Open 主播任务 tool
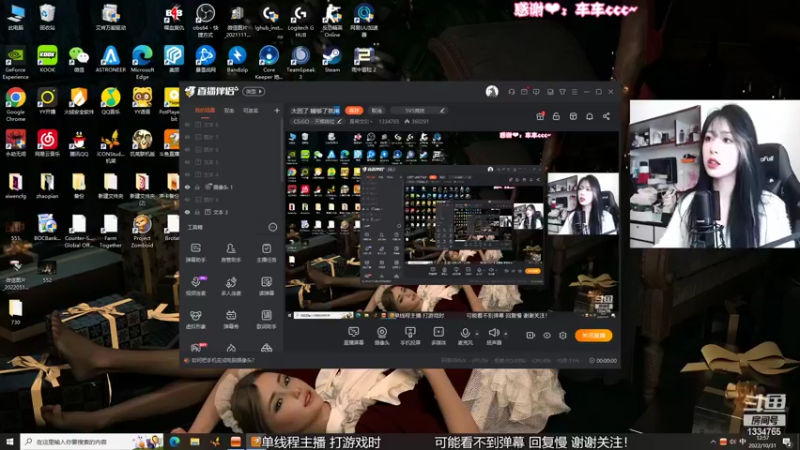This screenshot has height=450, width=800. click(x=266, y=253)
